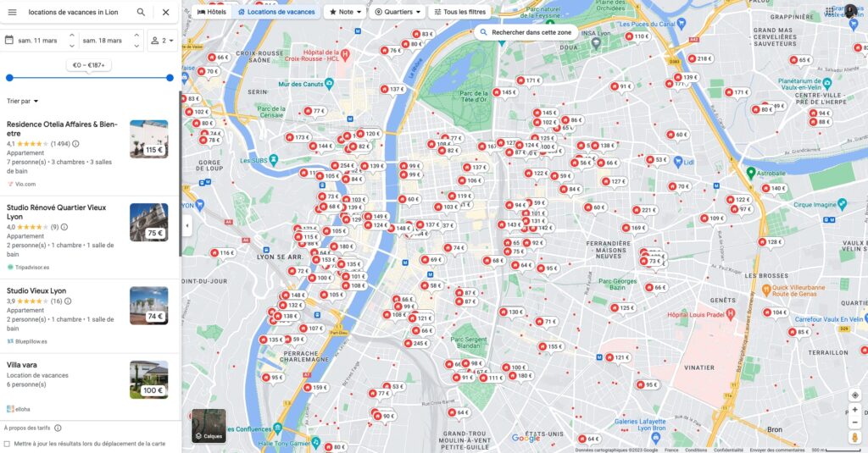Open the guests count dropdown

point(162,41)
